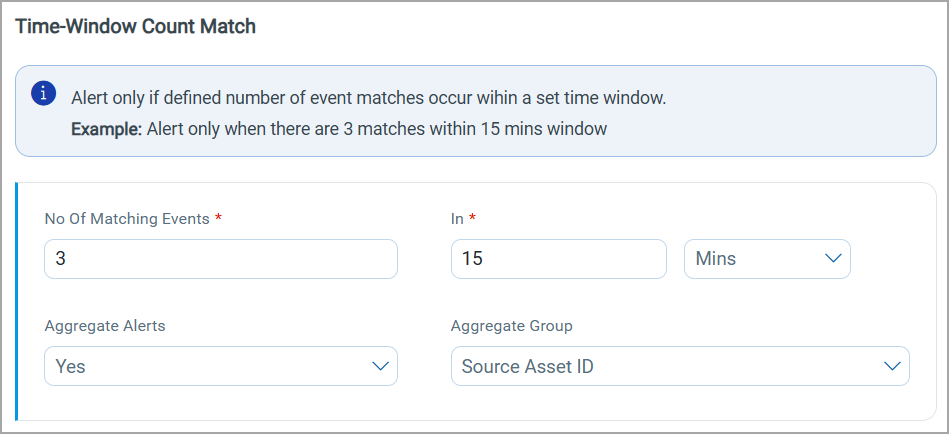This screenshot has height=434, width=949.
Task: Click the chevron arrow in Aggregate Group dropdown
Action: tap(892, 366)
